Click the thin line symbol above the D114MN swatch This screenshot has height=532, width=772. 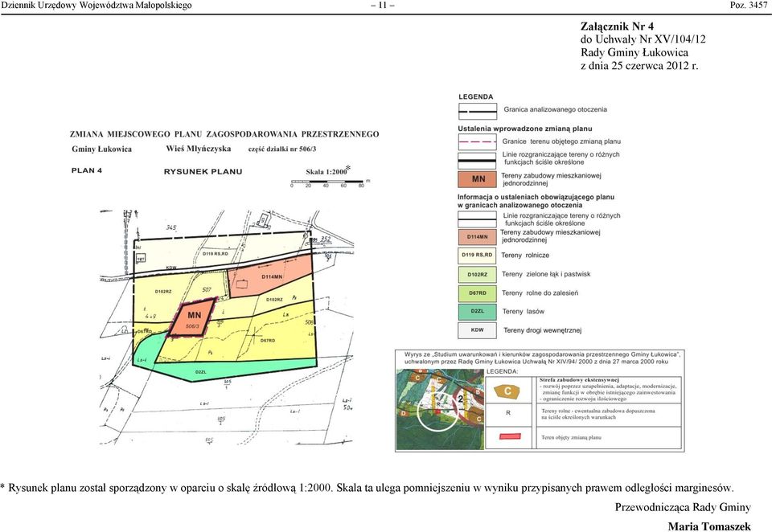tap(477, 219)
